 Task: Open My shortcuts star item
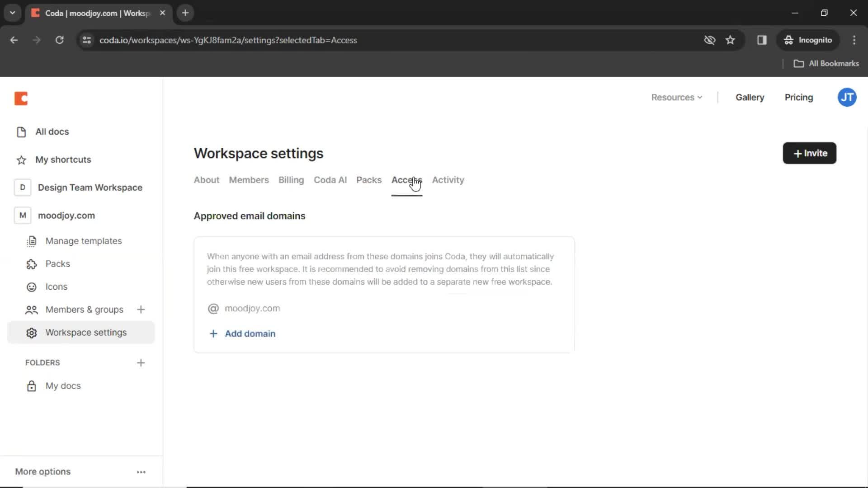(x=54, y=160)
